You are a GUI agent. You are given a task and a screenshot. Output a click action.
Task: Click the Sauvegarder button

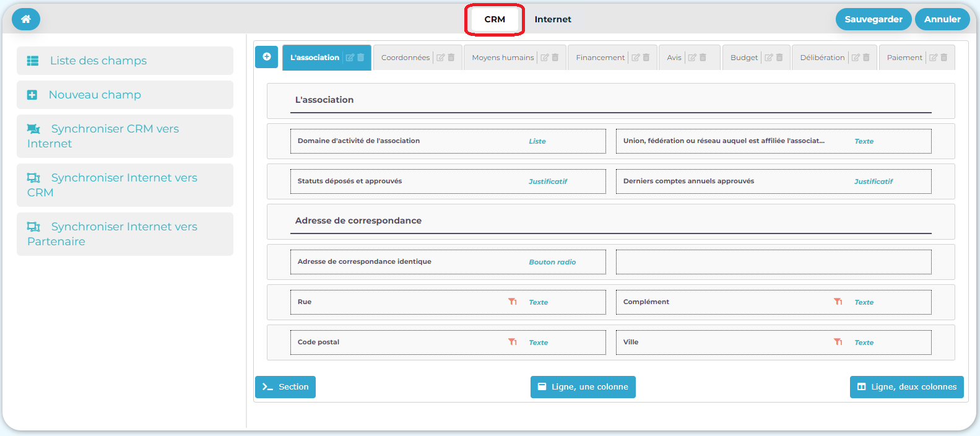[873, 19]
